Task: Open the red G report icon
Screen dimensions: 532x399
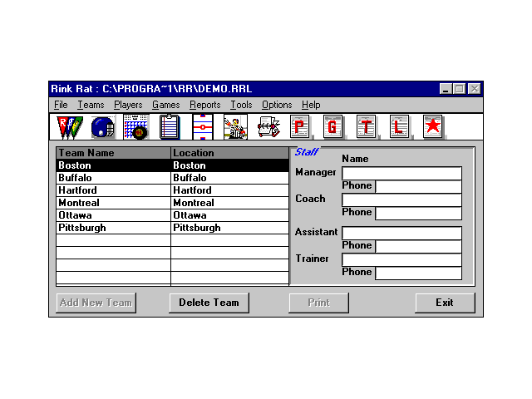Action: point(333,127)
